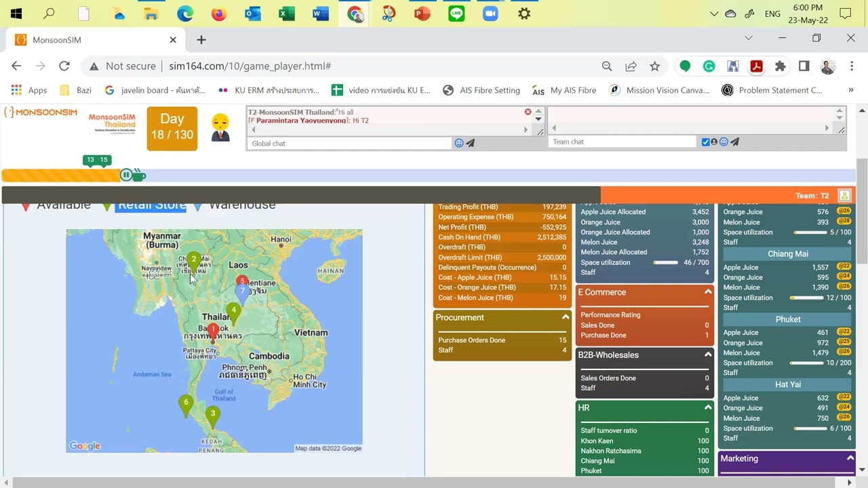Send the team chat message

tap(734, 142)
